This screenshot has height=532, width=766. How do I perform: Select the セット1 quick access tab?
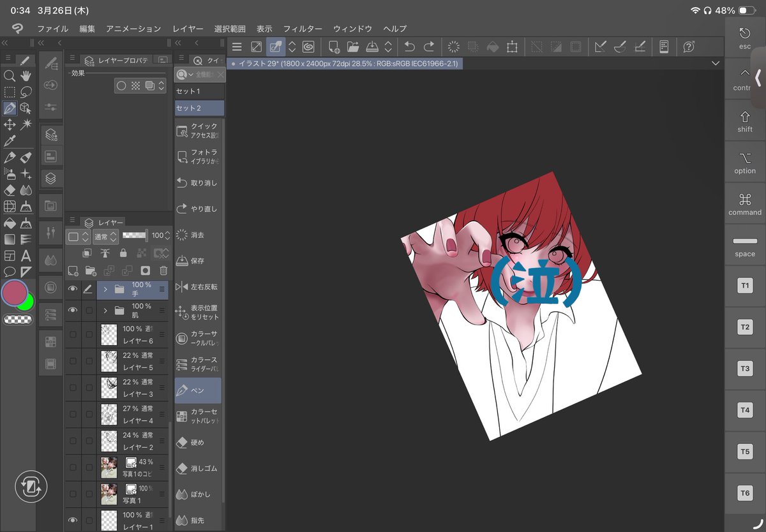199,91
